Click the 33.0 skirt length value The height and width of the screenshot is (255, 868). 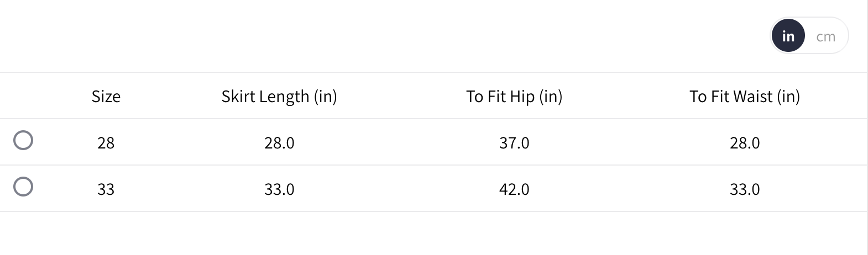279,189
